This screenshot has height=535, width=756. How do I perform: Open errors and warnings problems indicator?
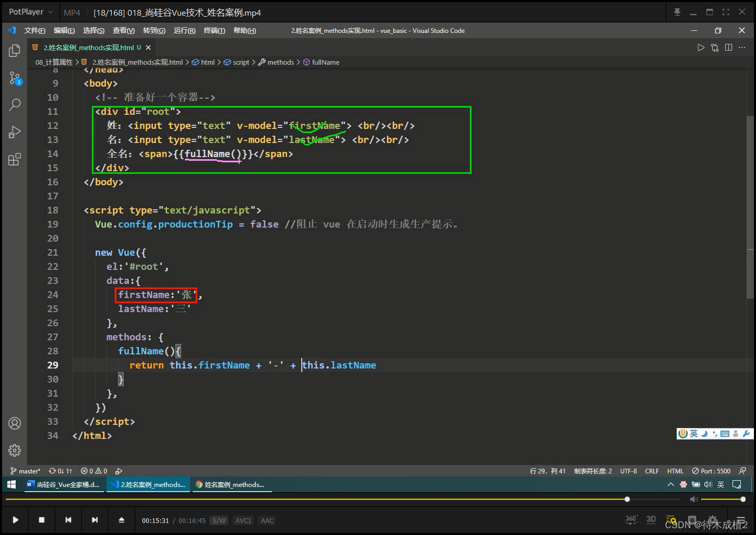pyautogui.click(x=94, y=471)
